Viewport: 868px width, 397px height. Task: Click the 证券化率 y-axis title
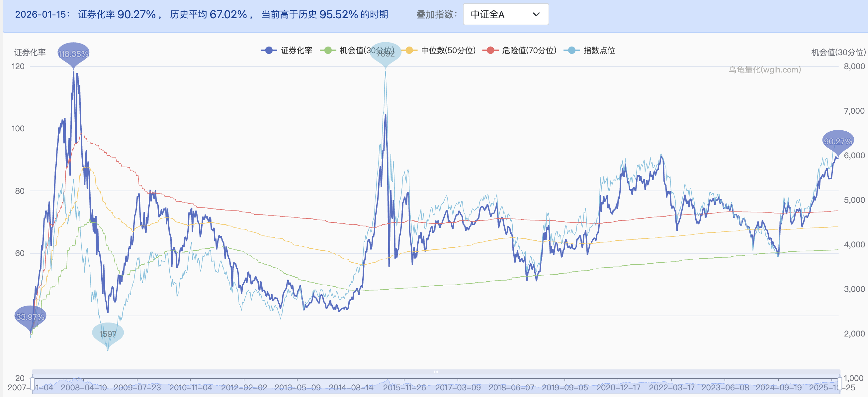point(30,52)
